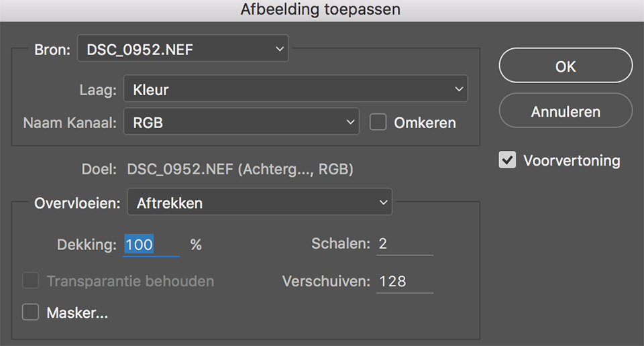Open the Naam Kanaal RGB dropdown
This screenshot has width=644, height=346.
pos(241,123)
